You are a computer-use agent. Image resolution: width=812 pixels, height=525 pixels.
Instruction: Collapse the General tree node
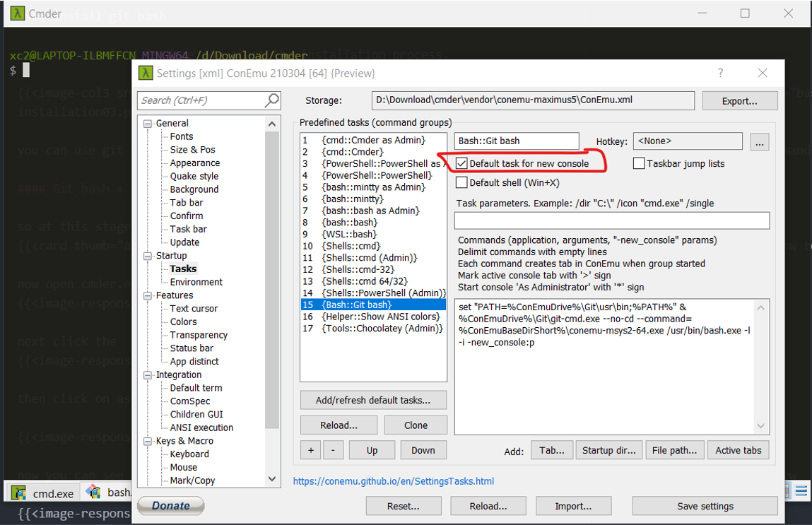pyautogui.click(x=148, y=123)
